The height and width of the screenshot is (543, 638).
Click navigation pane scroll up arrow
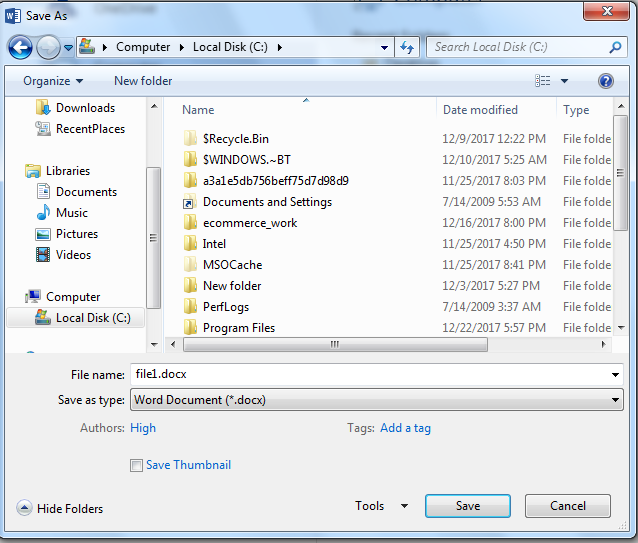(x=154, y=107)
